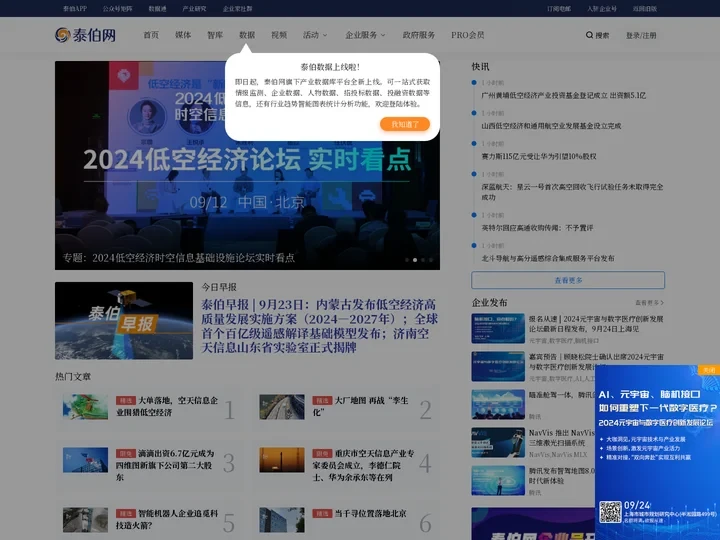Open the 泰伯早报 9月23日 headline
Image resolution: width=720 pixels, height=540 pixels.
319,326
